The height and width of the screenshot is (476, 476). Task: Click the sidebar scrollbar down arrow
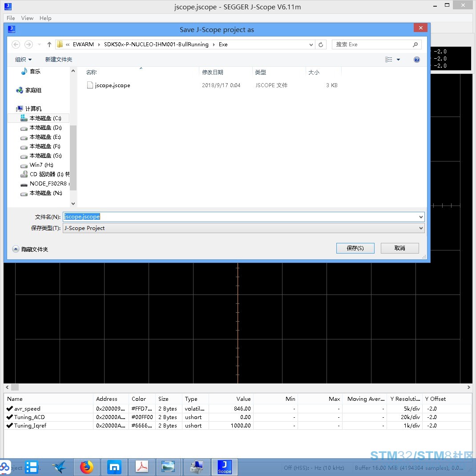(73, 203)
